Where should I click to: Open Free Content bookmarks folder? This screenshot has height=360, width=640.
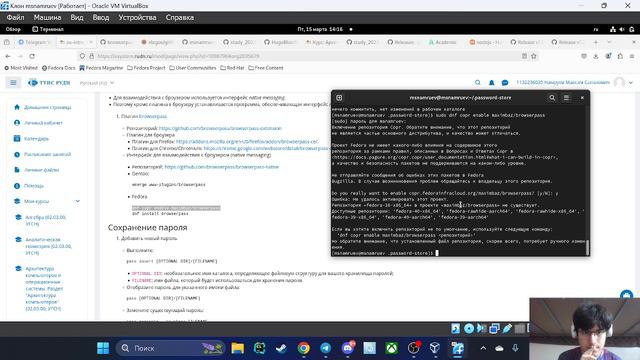pos(266,68)
